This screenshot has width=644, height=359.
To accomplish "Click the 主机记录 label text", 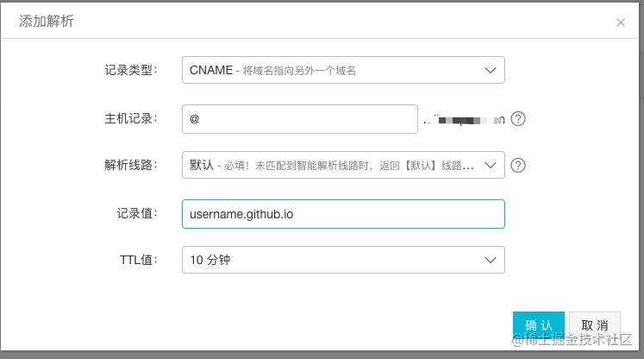I will (130, 119).
